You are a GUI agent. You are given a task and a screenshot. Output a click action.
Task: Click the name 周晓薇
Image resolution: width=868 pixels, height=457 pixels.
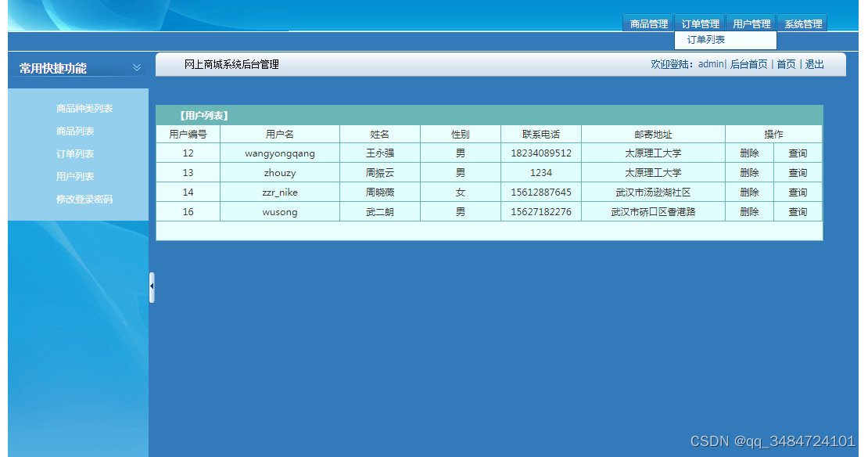[x=380, y=193]
